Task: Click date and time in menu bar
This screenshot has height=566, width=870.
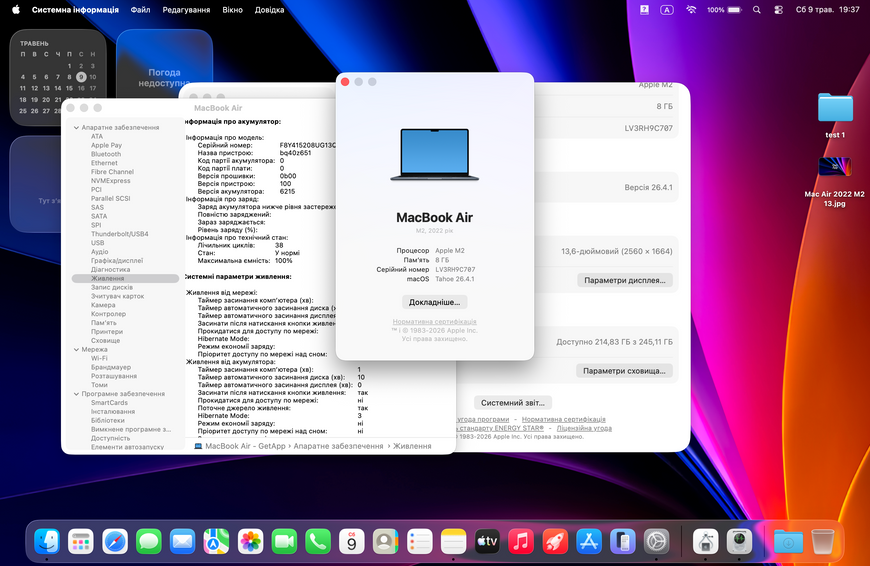Action: tap(827, 9)
